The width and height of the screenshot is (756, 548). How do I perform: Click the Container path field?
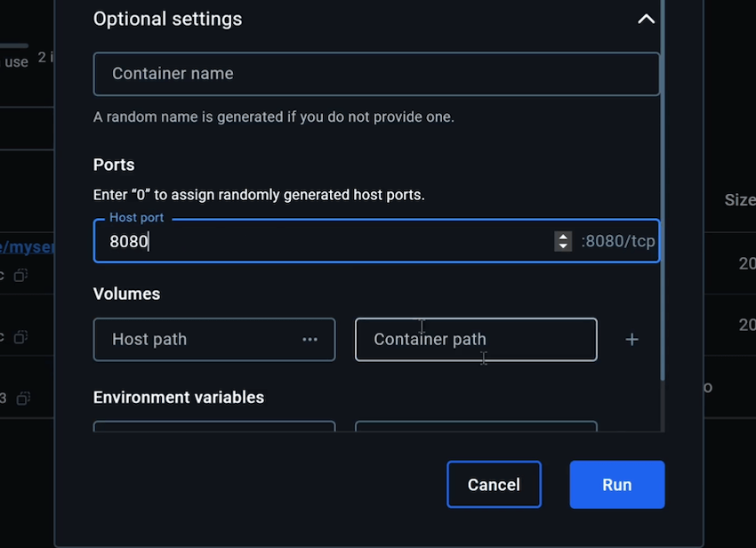pyautogui.click(x=476, y=339)
